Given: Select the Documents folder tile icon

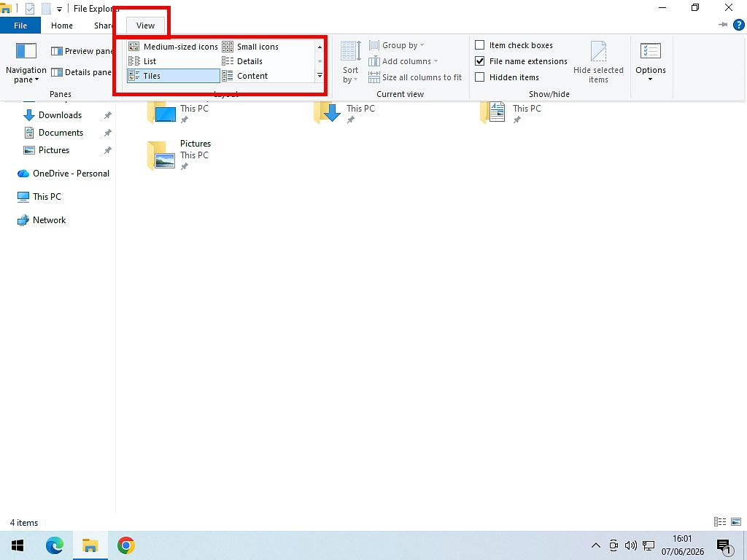Looking at the screenshot, I should point(494,112).
